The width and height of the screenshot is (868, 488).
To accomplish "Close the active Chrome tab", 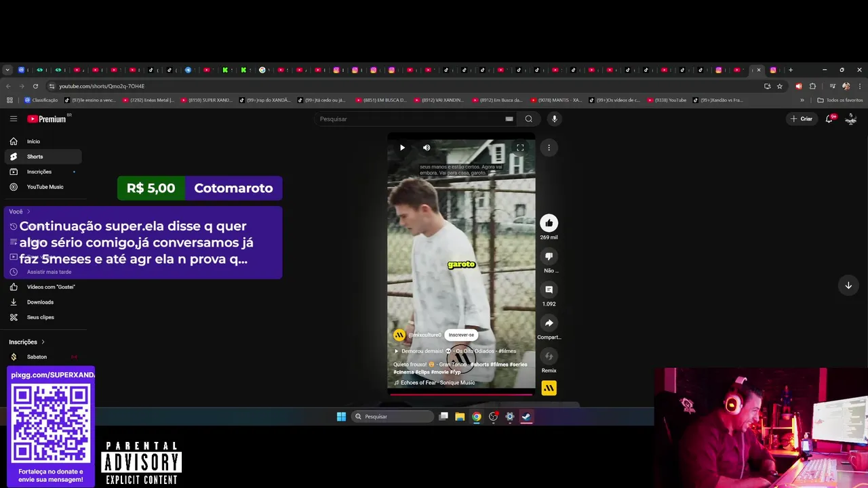I will 759,70.
